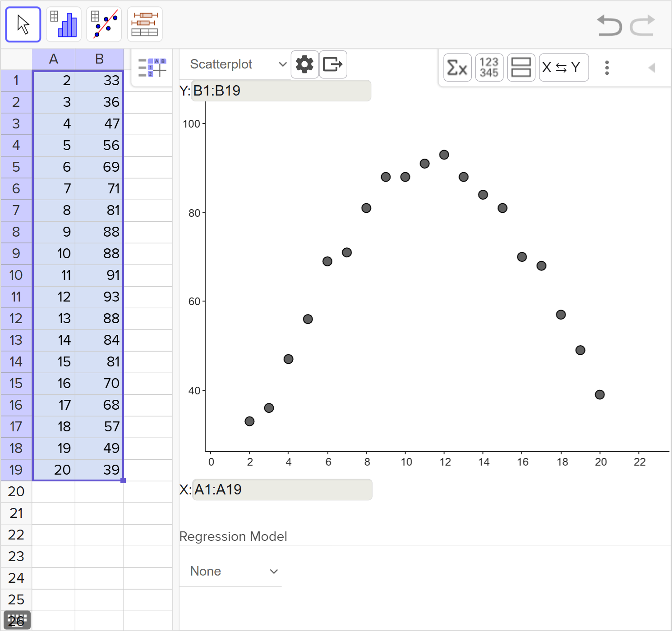
Task: Edit the X range field A1:A19
Action: click(x=282, y=489)
